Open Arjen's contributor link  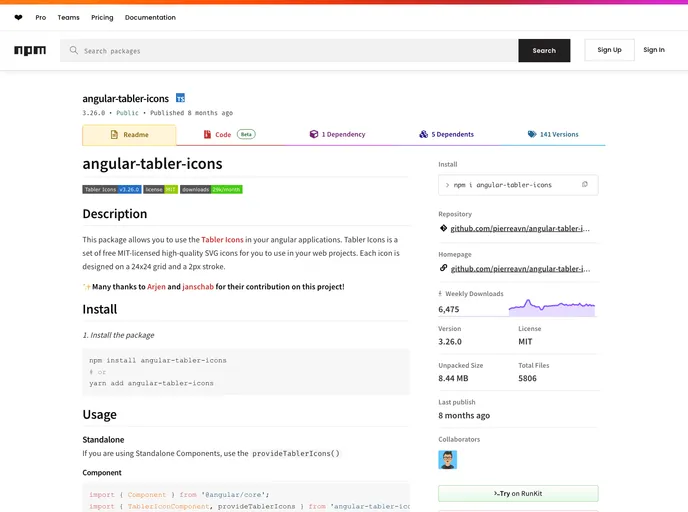pos(156,286)
